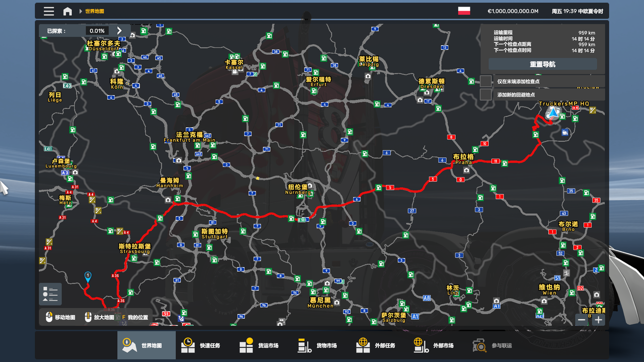
Task: Click the 周五 19:39 clock display
Action: point(577,11)
